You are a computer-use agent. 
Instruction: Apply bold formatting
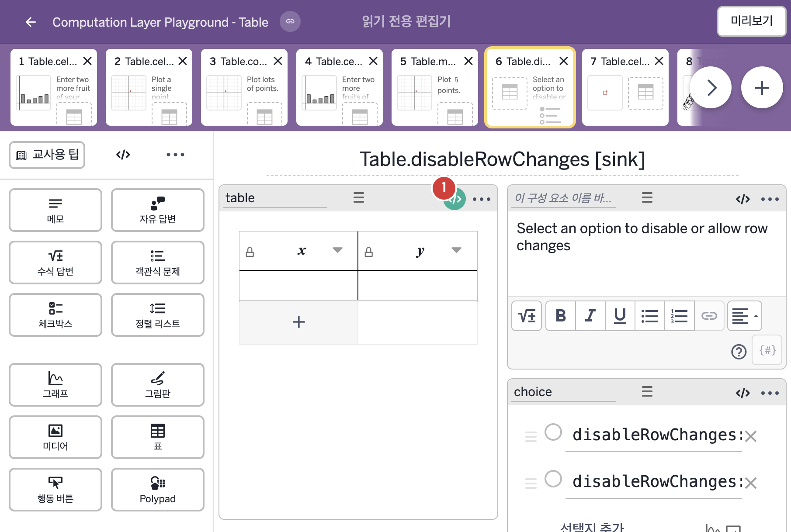click(x=561, y=316)
